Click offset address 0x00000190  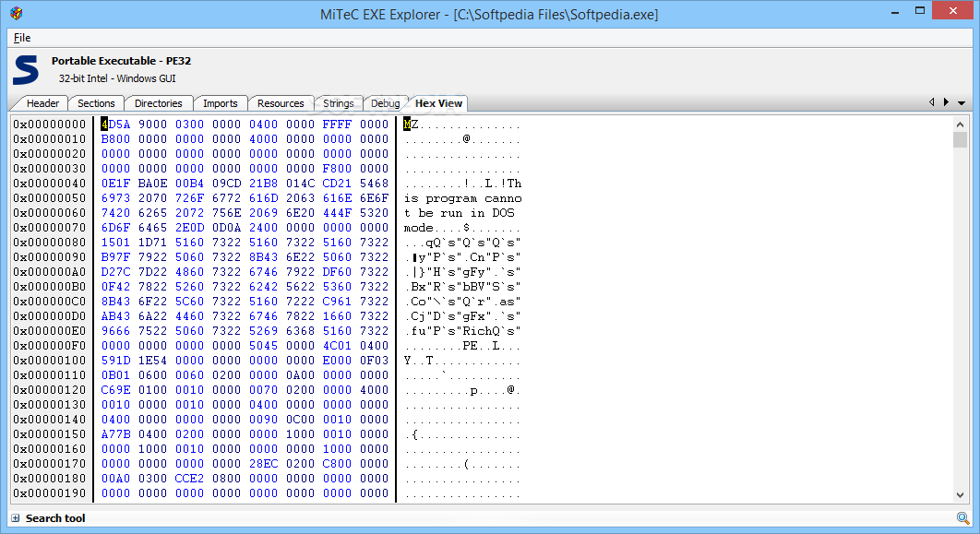pos(50,493)
